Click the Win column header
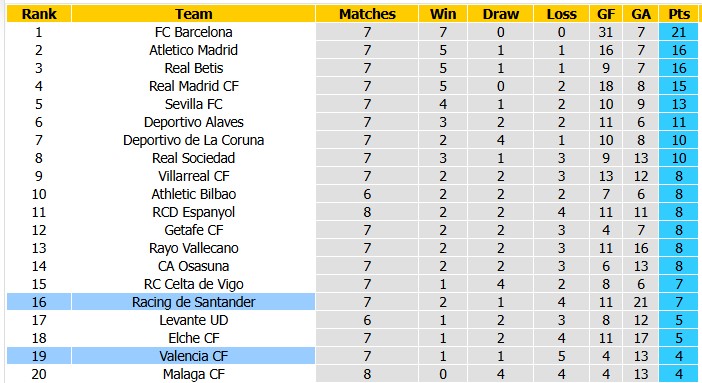The height and width of the screenshot is (383, 702). [443, 14]
